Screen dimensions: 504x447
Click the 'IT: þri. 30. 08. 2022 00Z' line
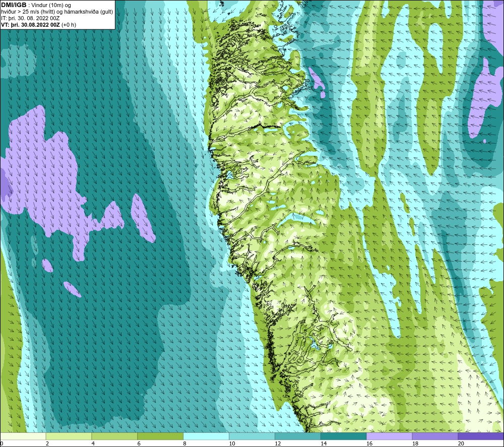tap(30, 18)
